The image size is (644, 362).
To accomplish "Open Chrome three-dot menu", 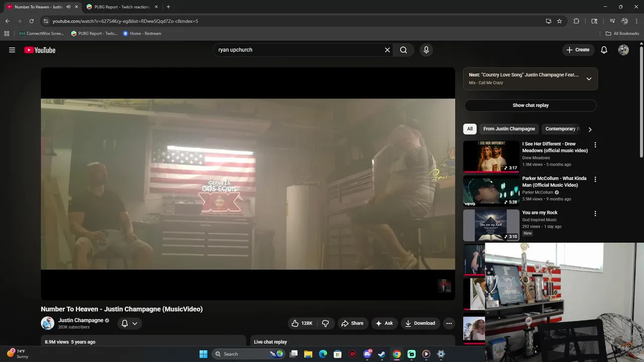I will (x=636, y=21).
